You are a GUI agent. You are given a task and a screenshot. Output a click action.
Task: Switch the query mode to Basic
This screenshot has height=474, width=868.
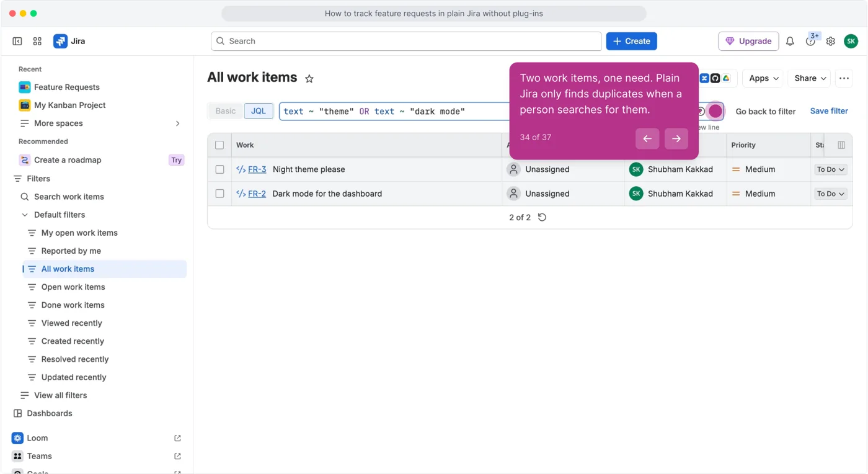(226, 111)
